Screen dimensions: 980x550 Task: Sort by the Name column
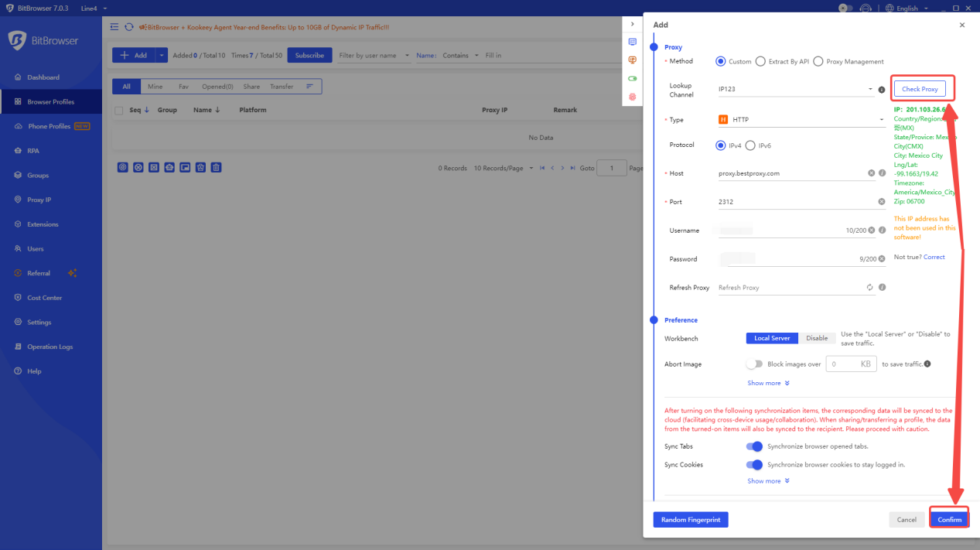[x=207, y=111]
